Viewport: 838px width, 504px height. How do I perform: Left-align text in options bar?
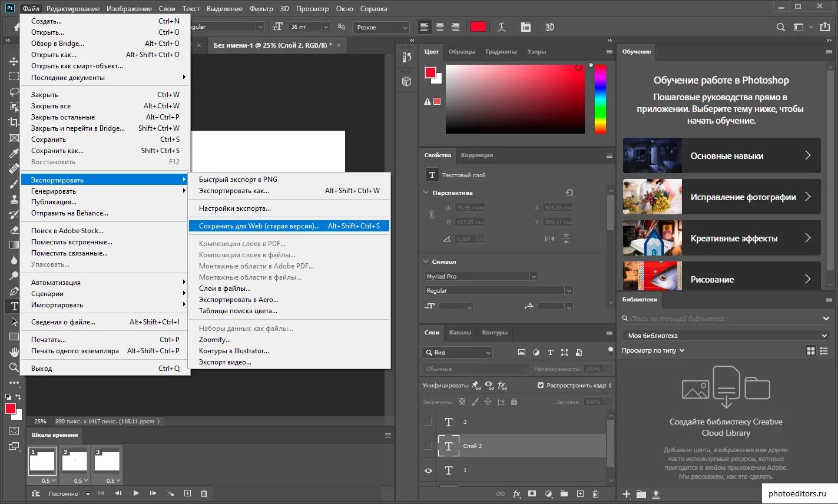pyautogui.click(x=425, y=27)
